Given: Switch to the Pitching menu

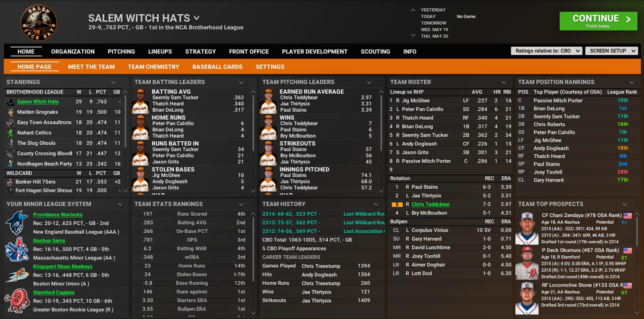Looking at the screenshot, I should [x=121, y=51].
